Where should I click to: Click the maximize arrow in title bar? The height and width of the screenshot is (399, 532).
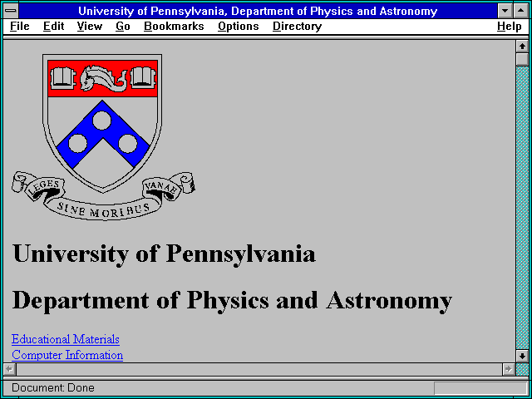521,11
